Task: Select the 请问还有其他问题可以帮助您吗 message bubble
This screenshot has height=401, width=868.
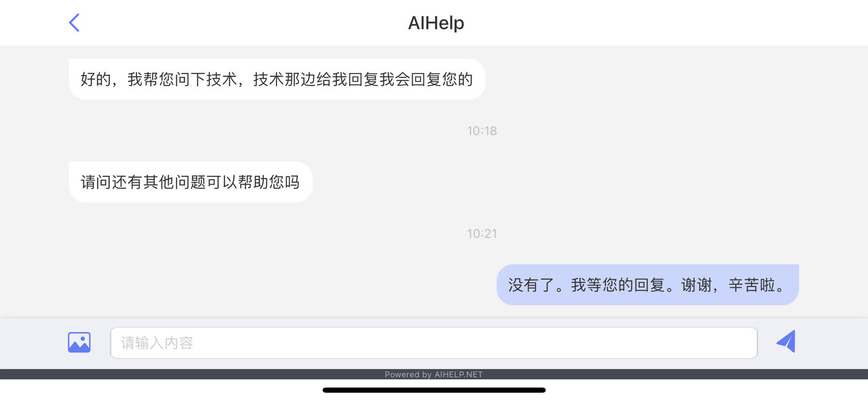Action: coord(191,182)
